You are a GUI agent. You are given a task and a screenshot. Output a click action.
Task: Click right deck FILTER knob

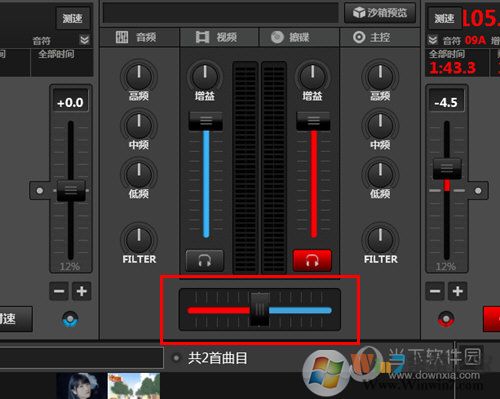pyautogui.click(x=380, y=240)
